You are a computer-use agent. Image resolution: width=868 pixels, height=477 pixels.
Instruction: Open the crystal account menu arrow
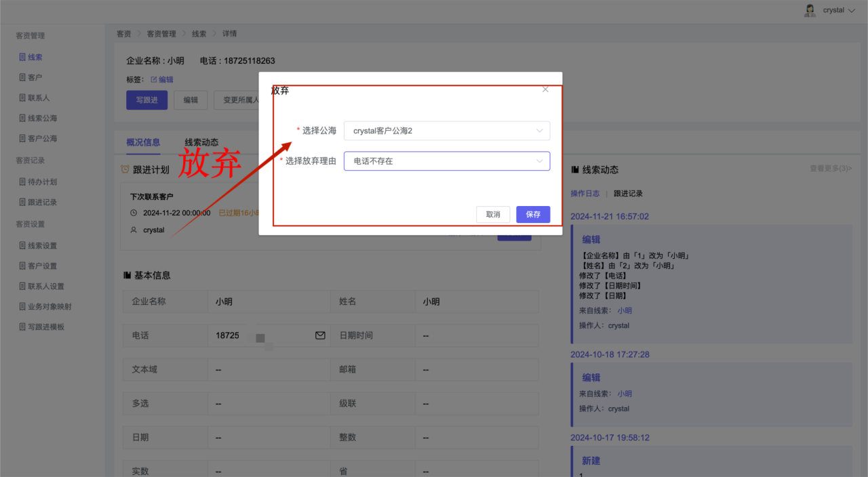click(852, 11)
